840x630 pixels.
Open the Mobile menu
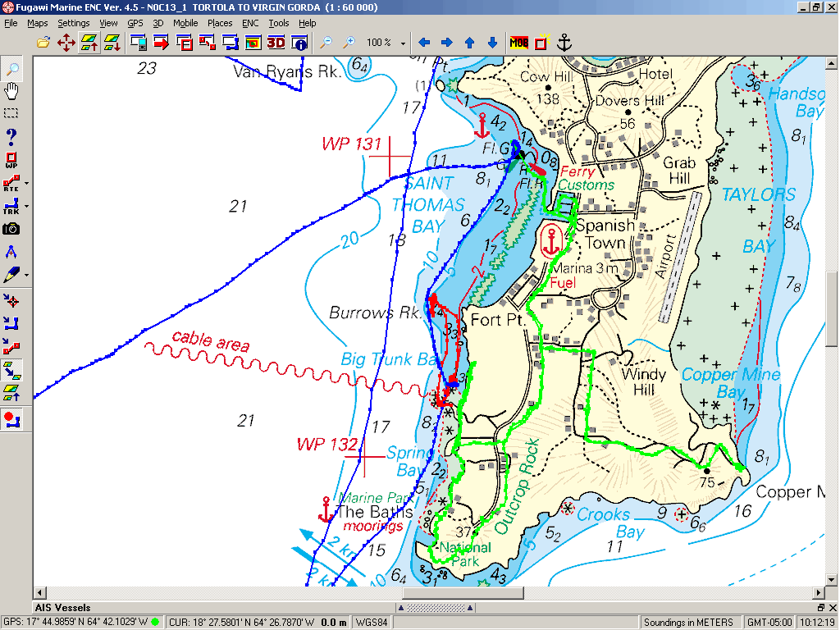pos(185,23)
